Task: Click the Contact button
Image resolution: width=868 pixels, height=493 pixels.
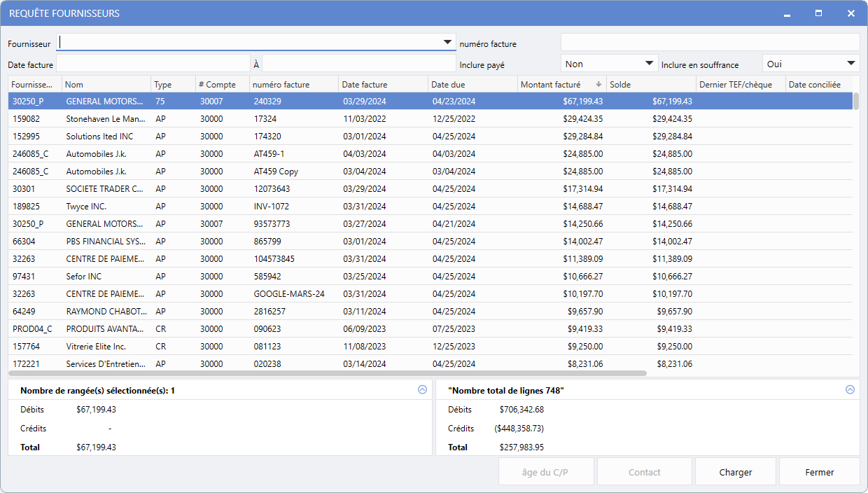Action: 644,472
